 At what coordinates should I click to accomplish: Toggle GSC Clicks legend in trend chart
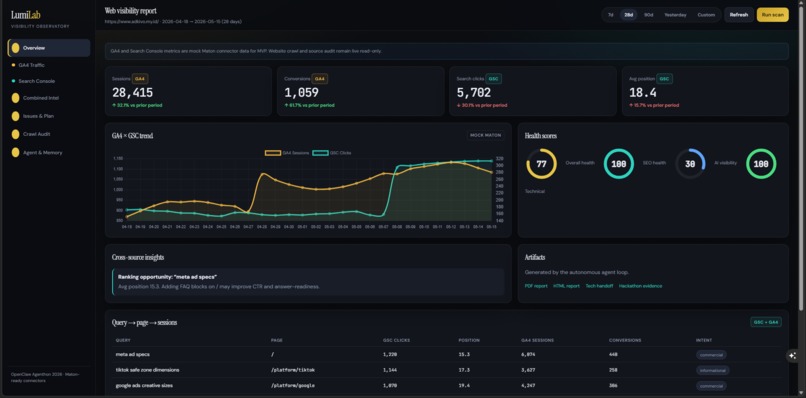pos(332,153)
